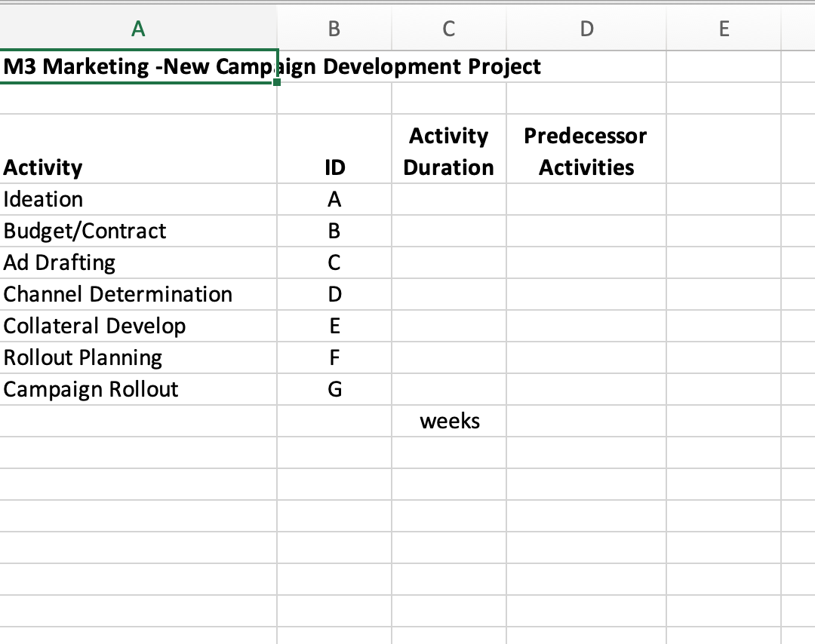Click the 'Predecessor Activities' header cell
The height and width of the screenshot is (644, 815).
click(x=586, y=151)
